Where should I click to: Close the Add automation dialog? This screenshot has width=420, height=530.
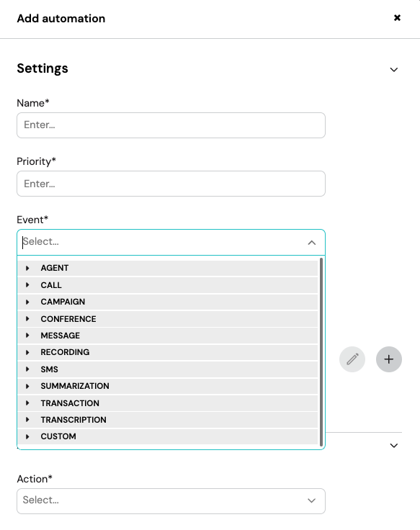398,17
